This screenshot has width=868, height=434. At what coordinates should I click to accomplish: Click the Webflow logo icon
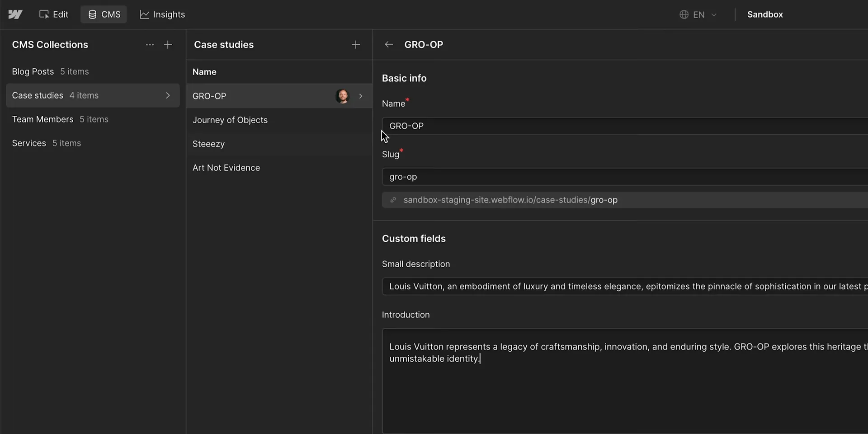pyautogui.click(x=15, y=14)
